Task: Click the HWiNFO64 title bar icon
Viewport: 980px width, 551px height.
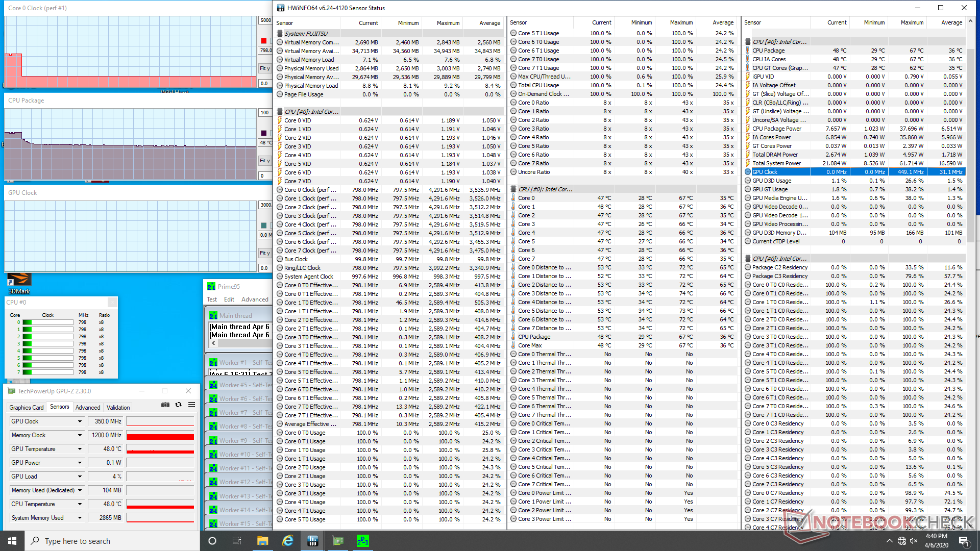Action: [x=281, y=8]
